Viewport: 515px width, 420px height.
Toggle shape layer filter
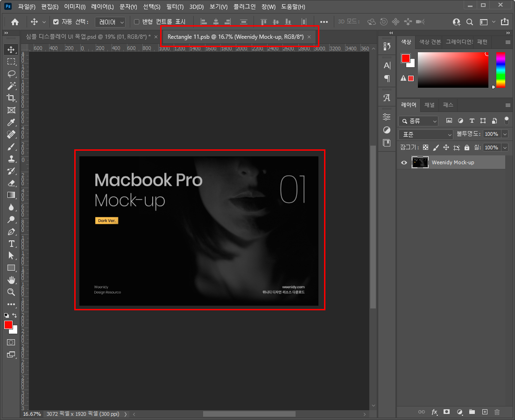(483, 120)
